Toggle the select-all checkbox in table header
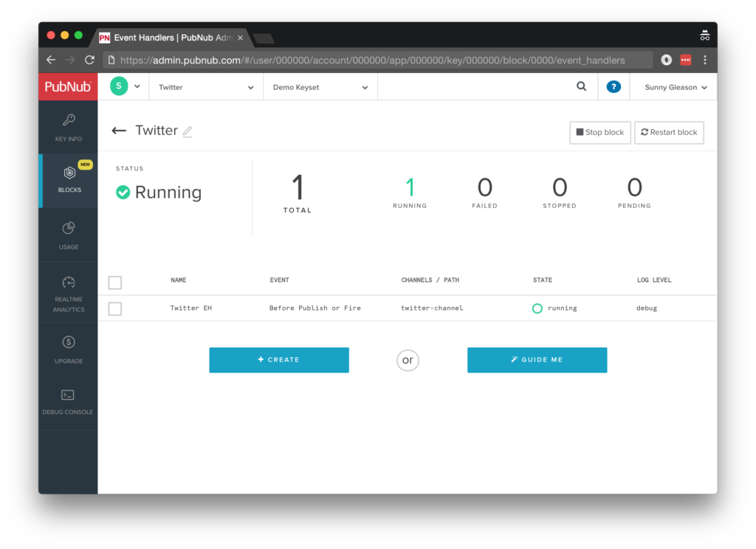Viewport: 756px width, 549px height. pyautogui.click(x=115, y=282)
